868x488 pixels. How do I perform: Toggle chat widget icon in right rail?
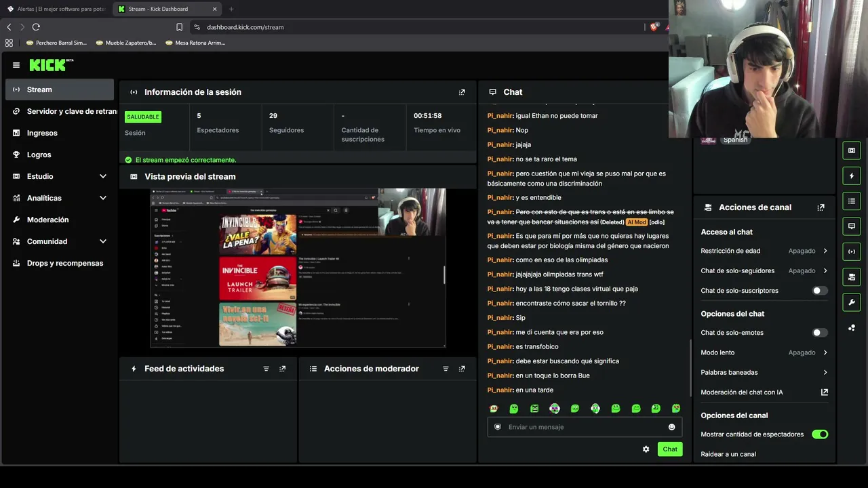[852, 226]
